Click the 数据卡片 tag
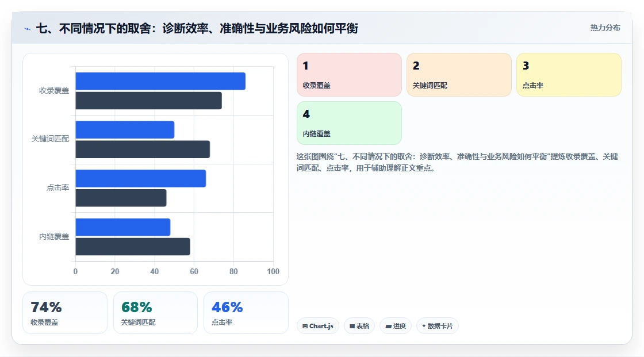 point(438,326)
